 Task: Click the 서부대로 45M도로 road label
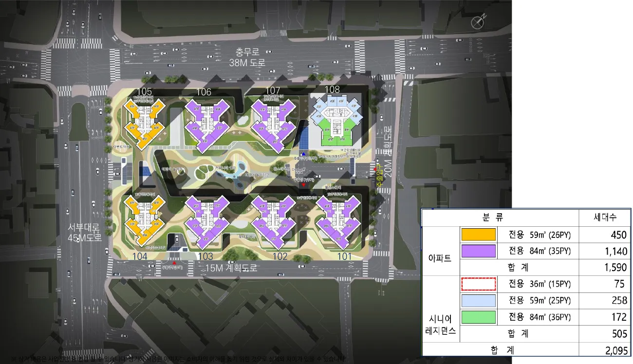tap(85, 233)
